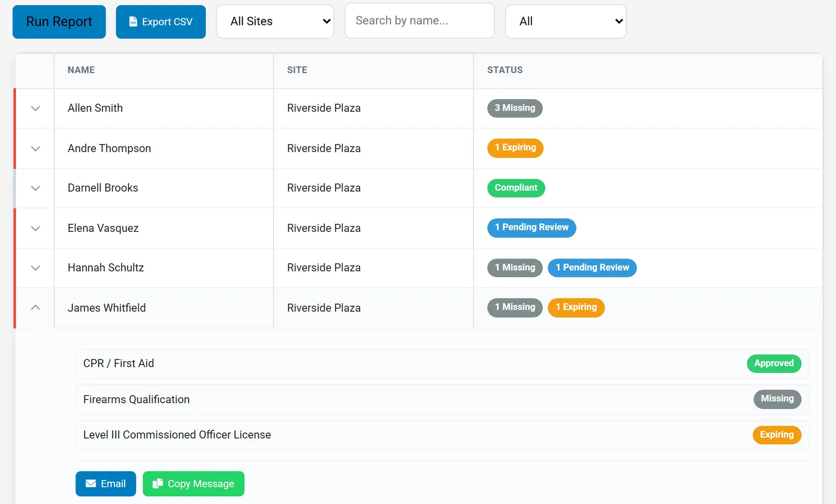
Task: Expand Darnell Brooks row chevron
Action: (36, 189)
